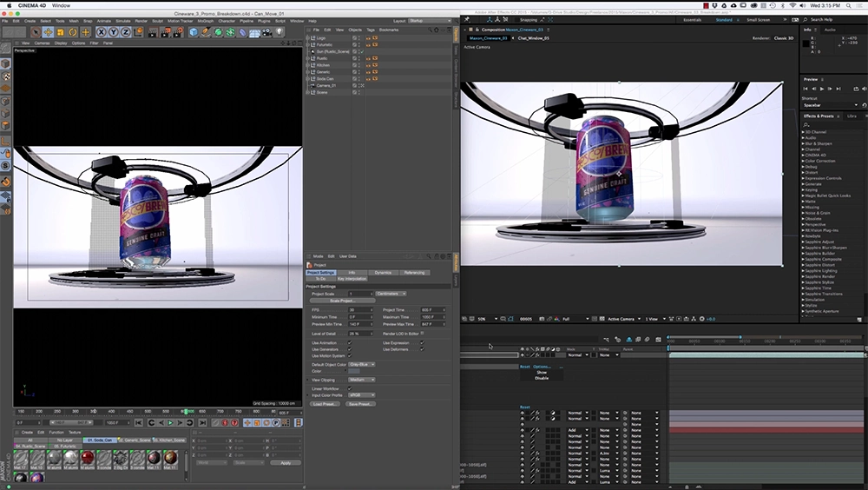Viewport: 868px width, 490px height.
Task: Toggle Use Motion System checkbox
Action: [350, 356]
